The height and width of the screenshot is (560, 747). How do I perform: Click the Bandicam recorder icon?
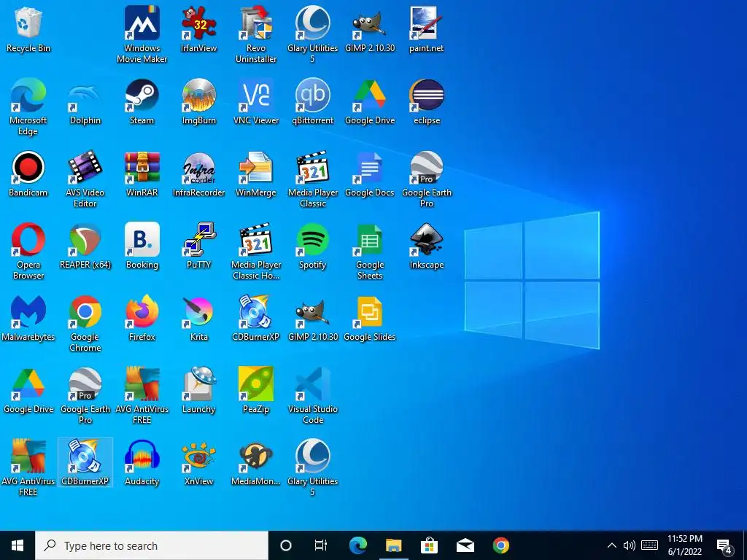coord(28,174)
